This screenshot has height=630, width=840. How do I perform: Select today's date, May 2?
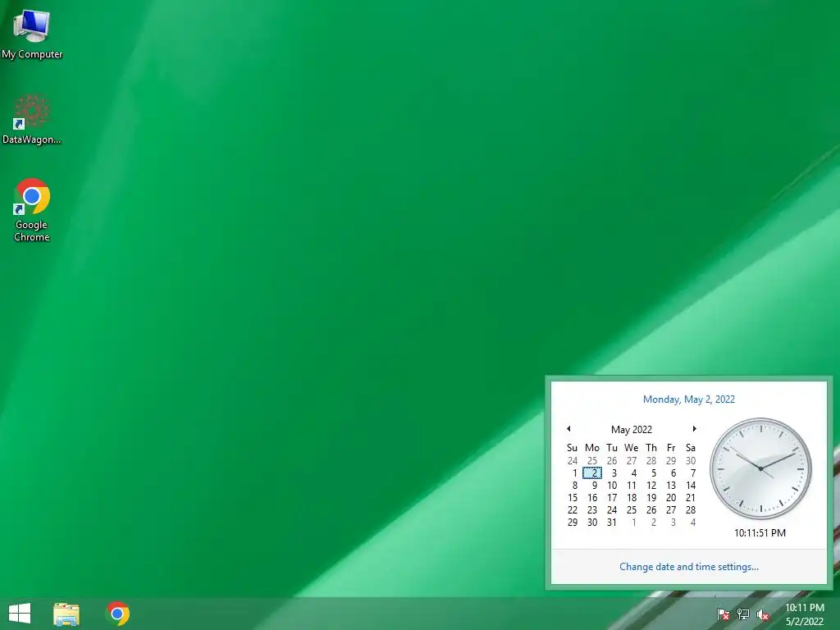tap(592, 473)
